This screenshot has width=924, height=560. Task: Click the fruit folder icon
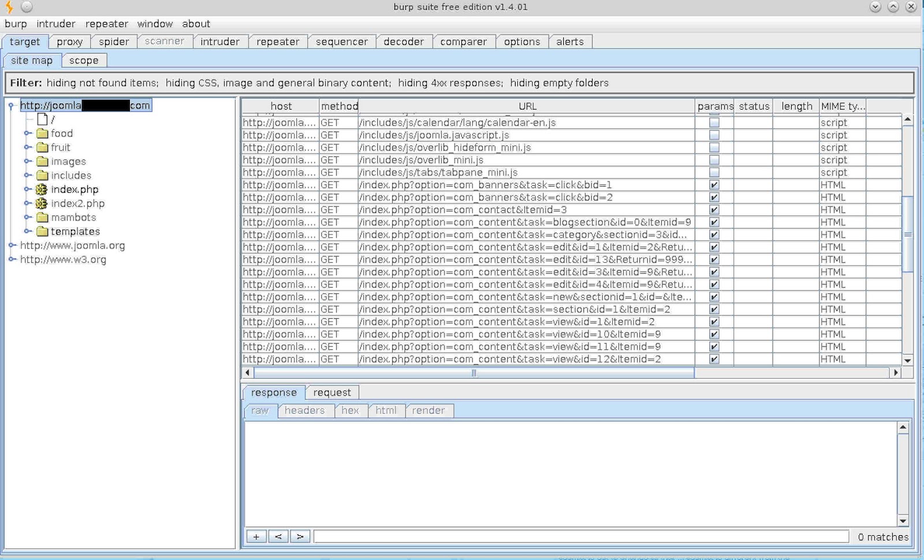[42, 147]
